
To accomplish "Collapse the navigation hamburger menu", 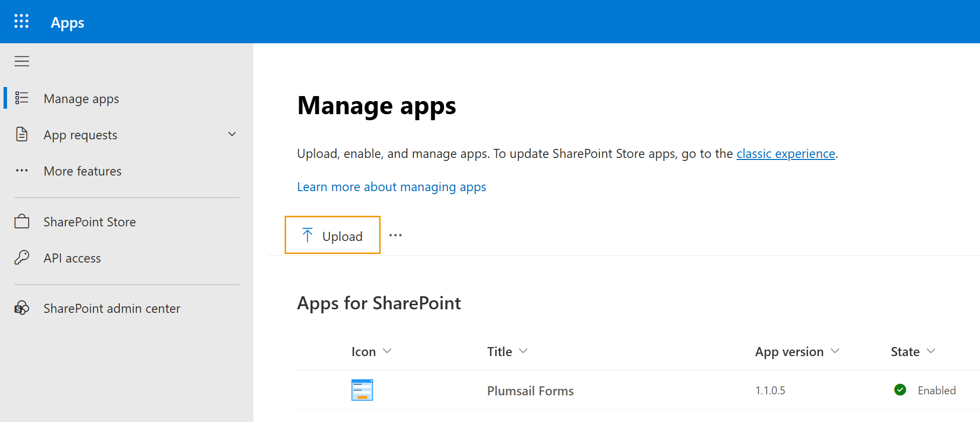I will pyautogui.click(x=22, y=61).
